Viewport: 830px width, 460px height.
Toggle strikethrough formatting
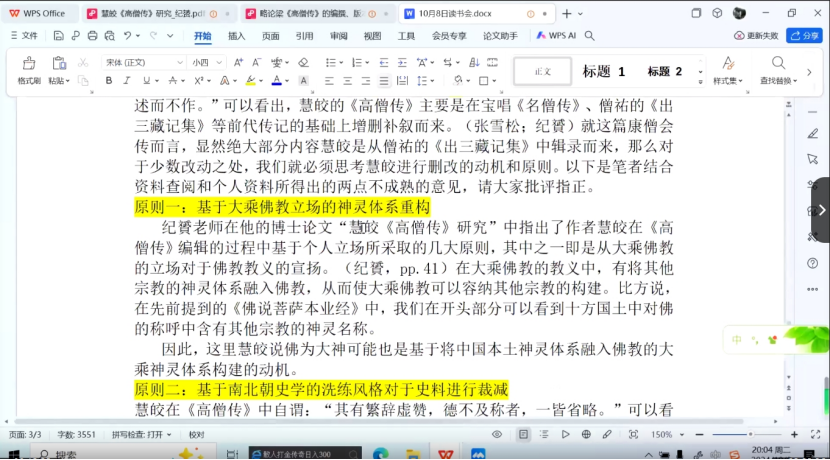pos(173,81)
